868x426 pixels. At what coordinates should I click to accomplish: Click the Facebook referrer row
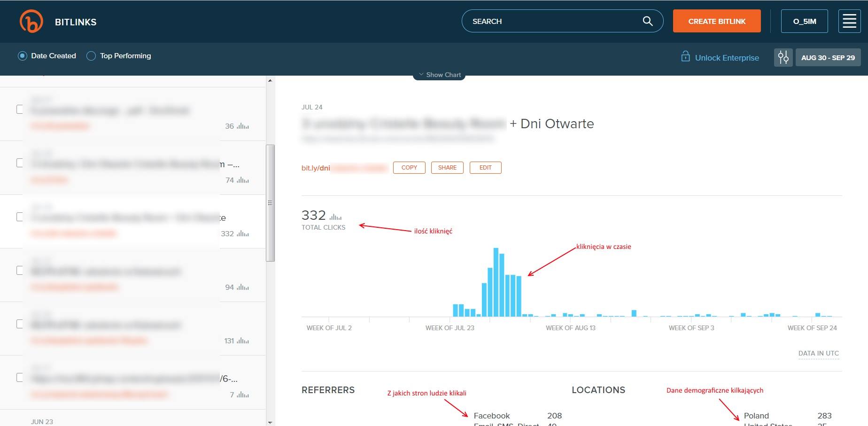(x=518, y=416)
